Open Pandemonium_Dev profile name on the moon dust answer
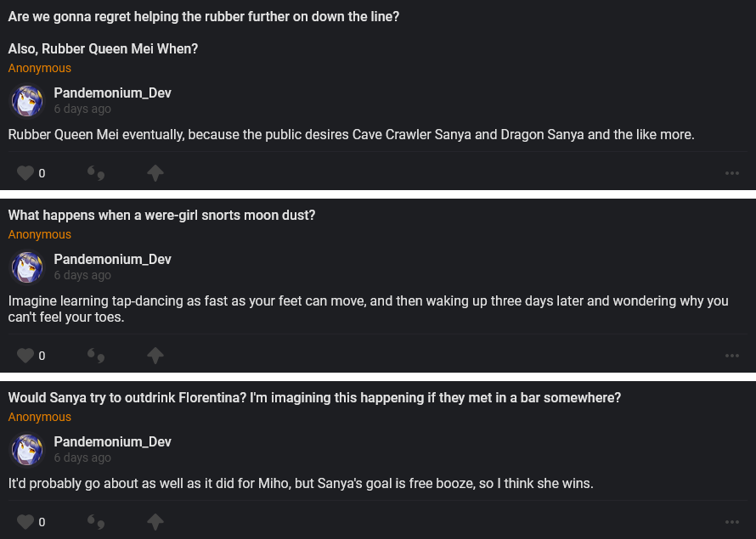Screen dimensions: 756x539 point(112,259)
